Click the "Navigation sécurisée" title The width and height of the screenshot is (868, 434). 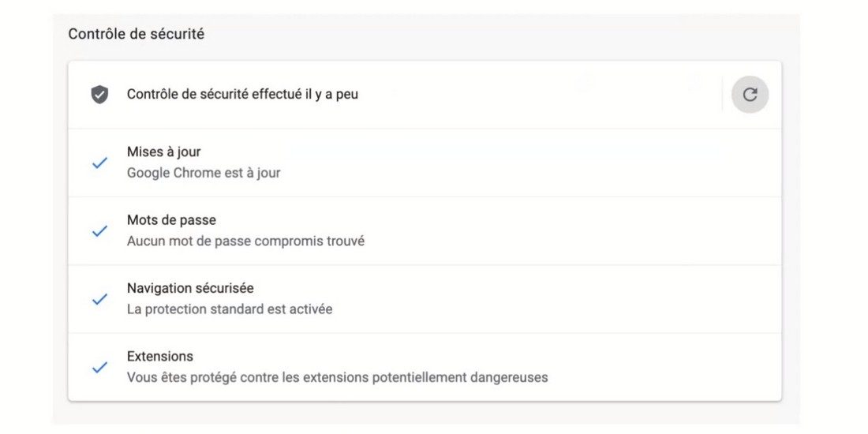(x=190, y=288)
